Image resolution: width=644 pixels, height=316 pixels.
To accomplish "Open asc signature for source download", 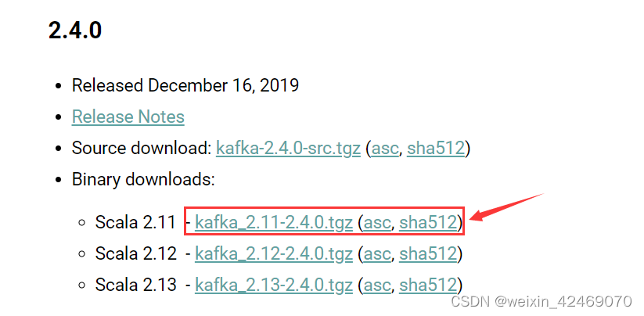I will click(385, 148).
